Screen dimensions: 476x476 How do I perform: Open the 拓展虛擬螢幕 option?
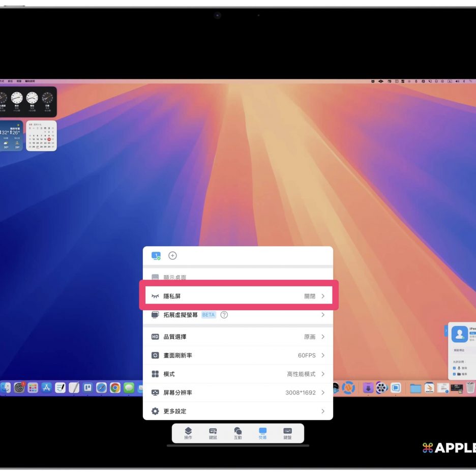tap(237, 315)
